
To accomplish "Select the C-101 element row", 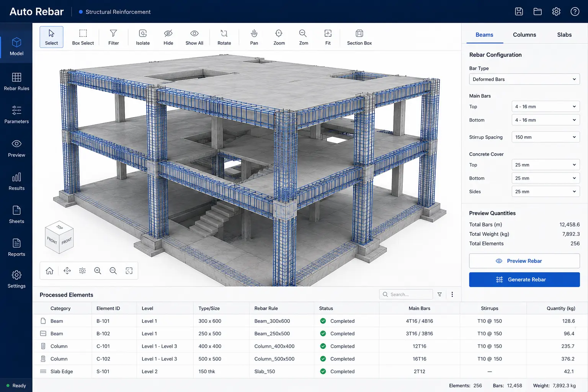I will click(x=310, y=346).
